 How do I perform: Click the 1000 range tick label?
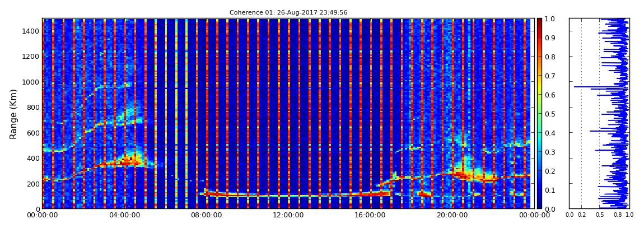click(x=30, y=82)
